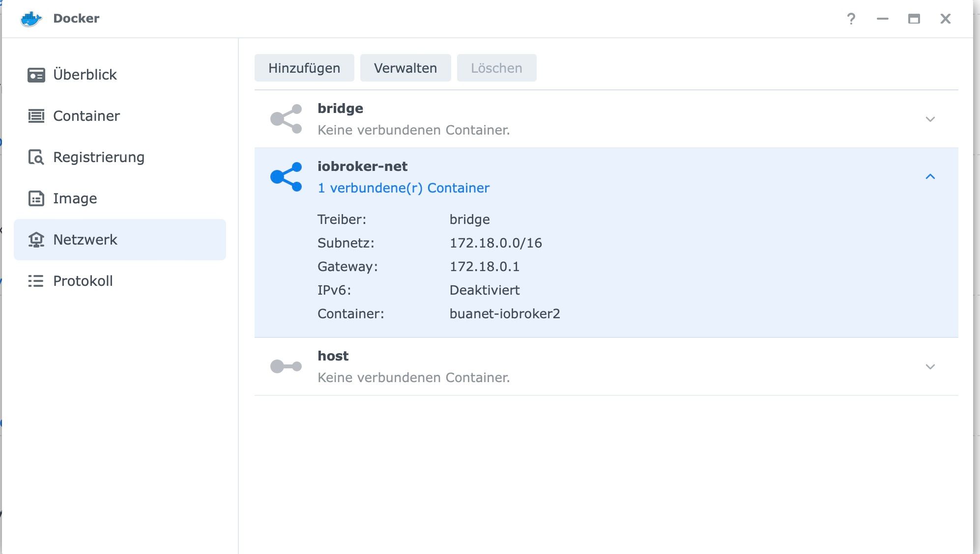Switch to the Protokoll section
980x554 pixels.
[83, 281]
